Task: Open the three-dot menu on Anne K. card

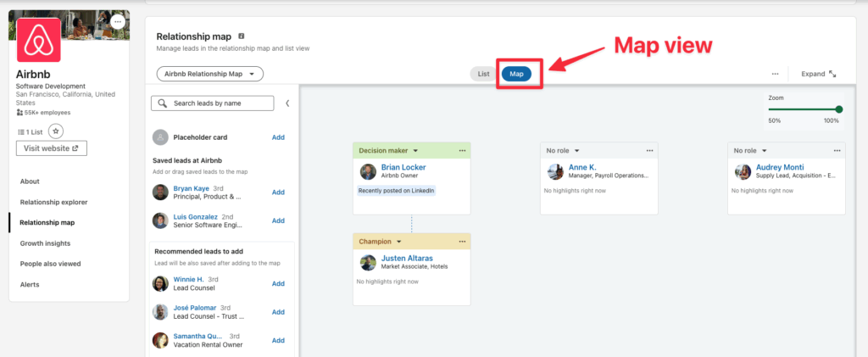Action: point(650,151)
